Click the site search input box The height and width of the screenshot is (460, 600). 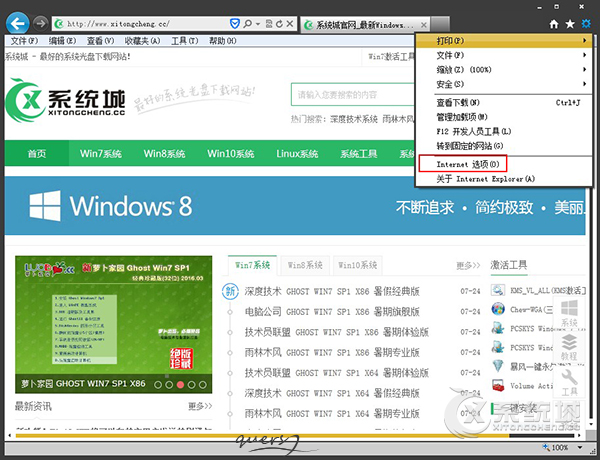[352, 94]
